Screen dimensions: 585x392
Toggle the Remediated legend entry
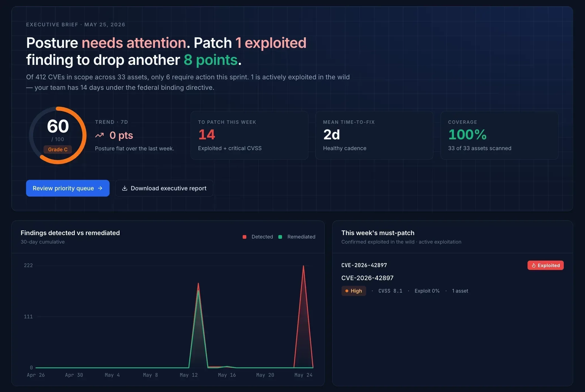click(x=297, y=237)
